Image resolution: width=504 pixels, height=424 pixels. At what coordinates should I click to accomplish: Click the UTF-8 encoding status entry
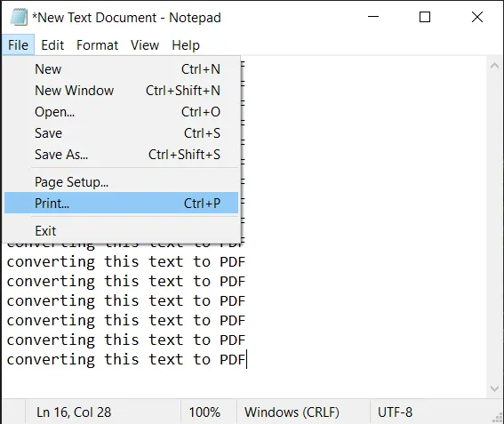(395, 412)
